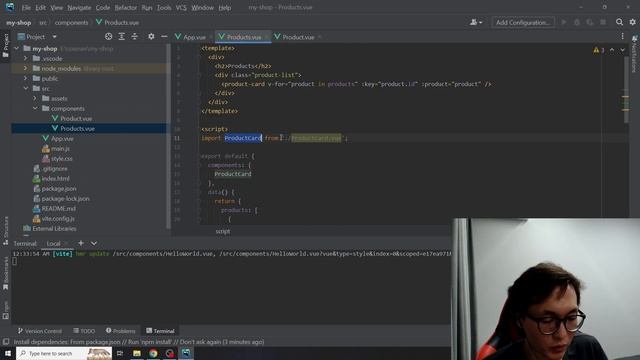Click the Windows Start button
Screen dimensions: 640x360
point(8,353)
